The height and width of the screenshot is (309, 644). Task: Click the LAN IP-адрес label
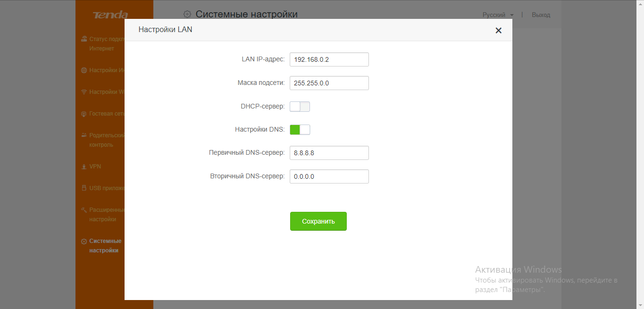point(263,59)
